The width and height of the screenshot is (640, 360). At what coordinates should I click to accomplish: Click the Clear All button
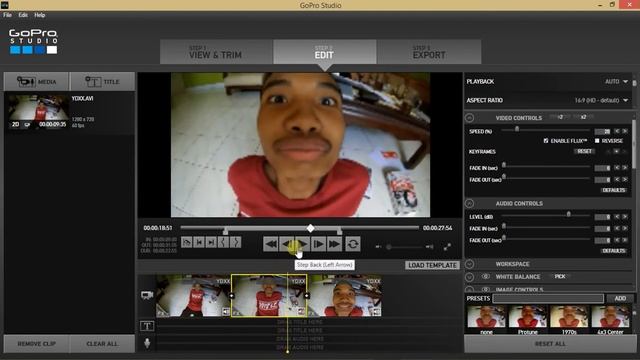102,344
